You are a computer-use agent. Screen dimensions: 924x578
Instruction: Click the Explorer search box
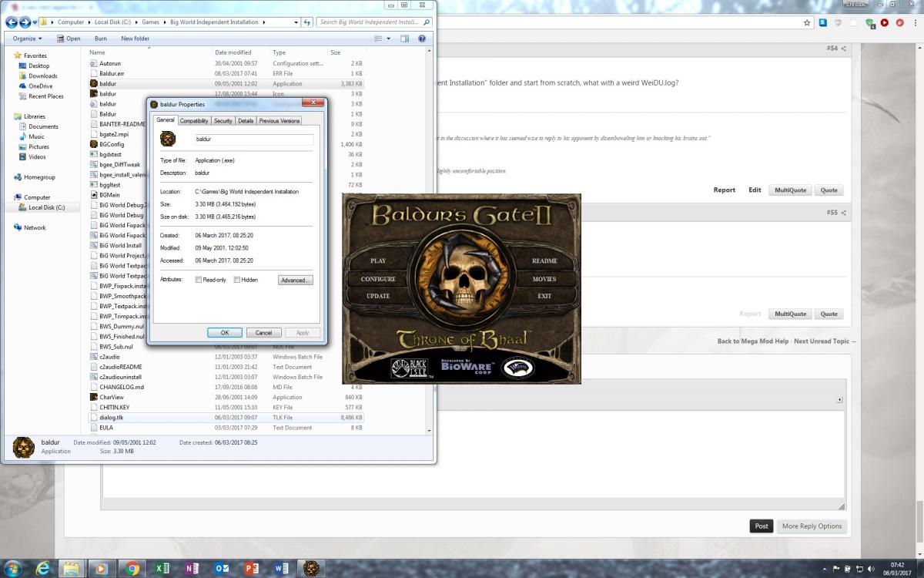coord(375,22)
